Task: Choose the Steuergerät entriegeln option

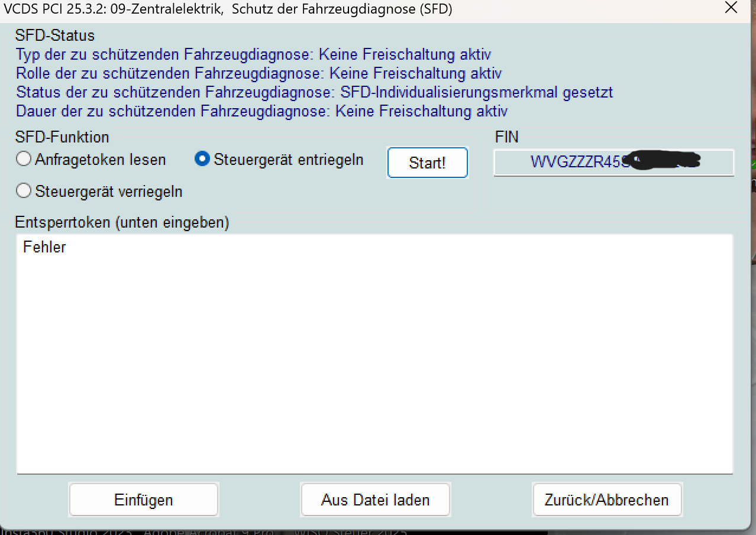Action: [x=202, y=160]
